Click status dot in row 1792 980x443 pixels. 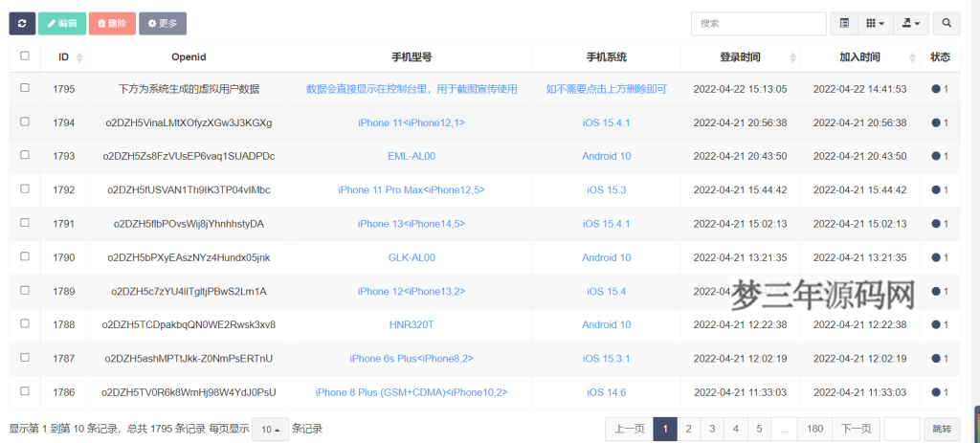936,190
